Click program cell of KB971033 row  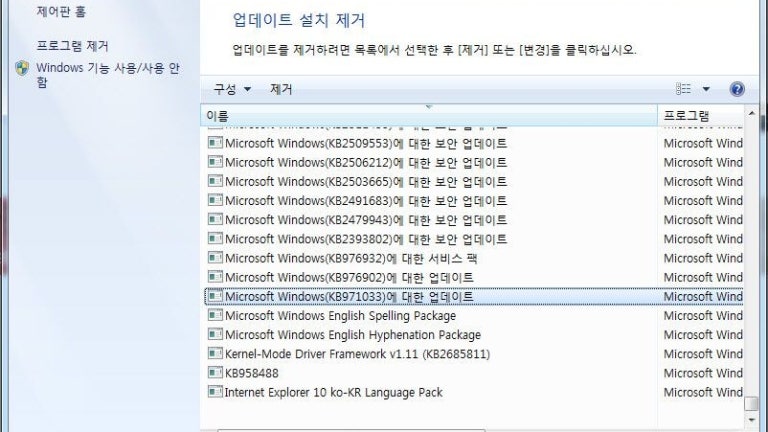pyautogui.click(x=703, y=296)
